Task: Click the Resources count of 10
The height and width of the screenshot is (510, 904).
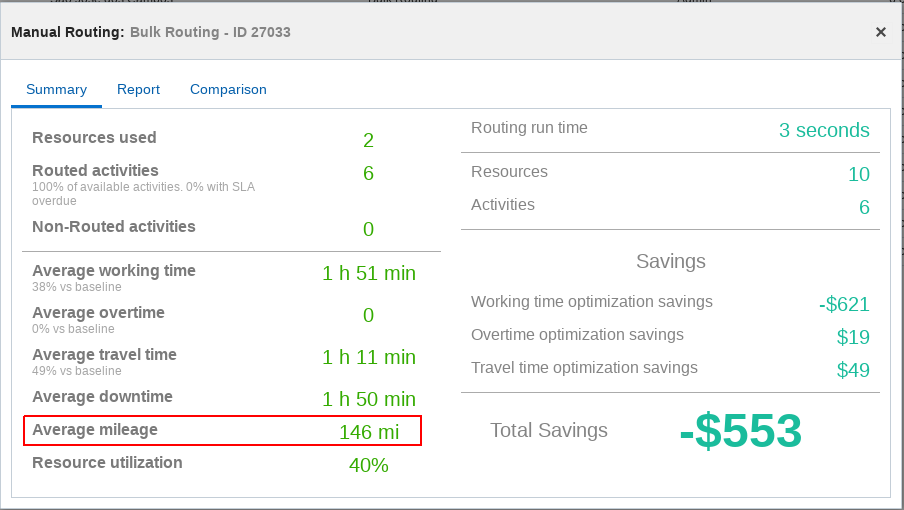Action: pos(858,174)
